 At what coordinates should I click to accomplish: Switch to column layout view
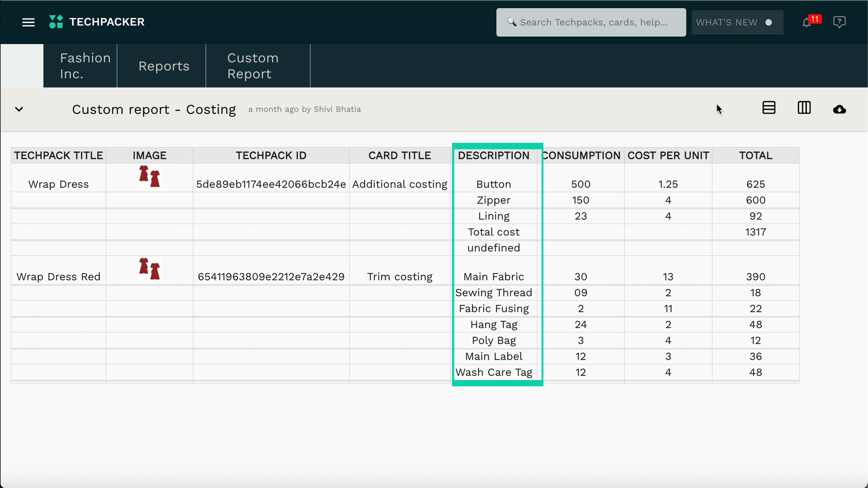tap(805, 108)
